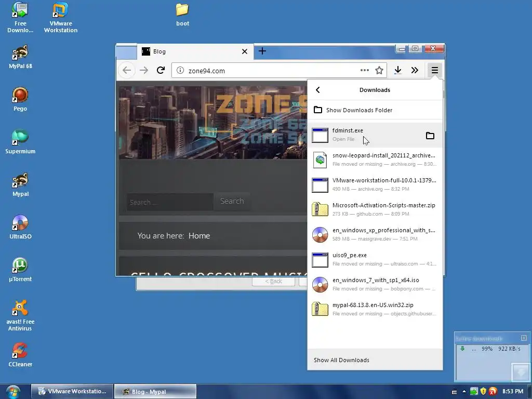Close the Blog tab
Viewport: 532px width, 399px height.
coord(244,51)
